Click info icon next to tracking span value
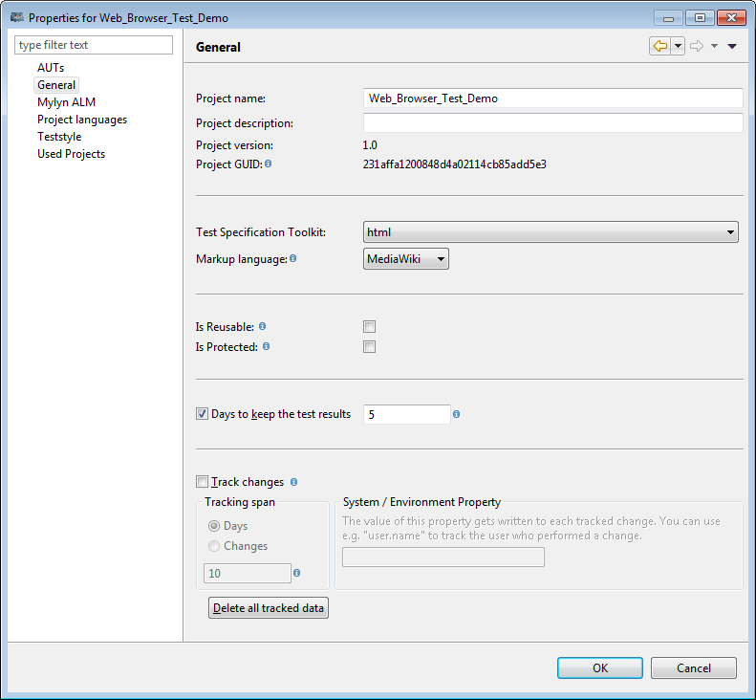Viewport: 756px width, 700px height. 297,573
